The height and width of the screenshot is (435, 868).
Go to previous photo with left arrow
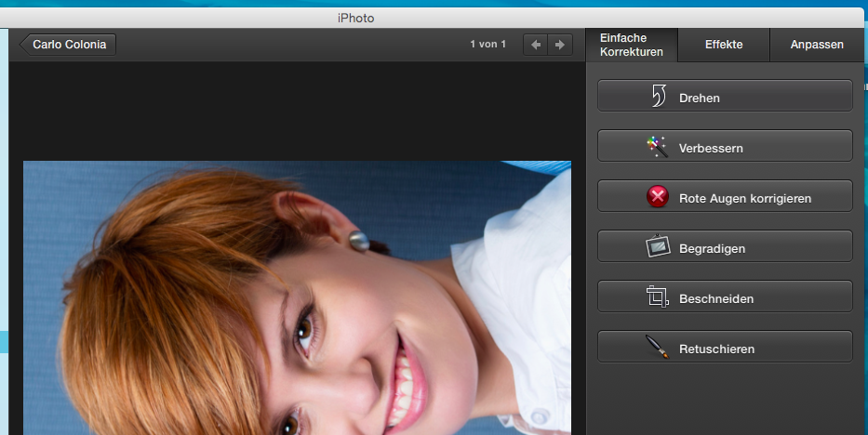pyautogui.click(x=535, y=45)
